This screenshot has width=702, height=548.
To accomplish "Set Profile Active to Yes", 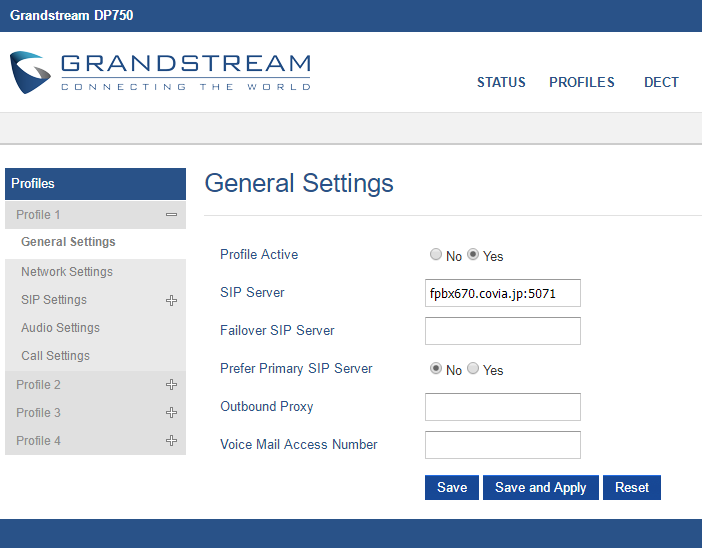I will [x=473, y=254].
